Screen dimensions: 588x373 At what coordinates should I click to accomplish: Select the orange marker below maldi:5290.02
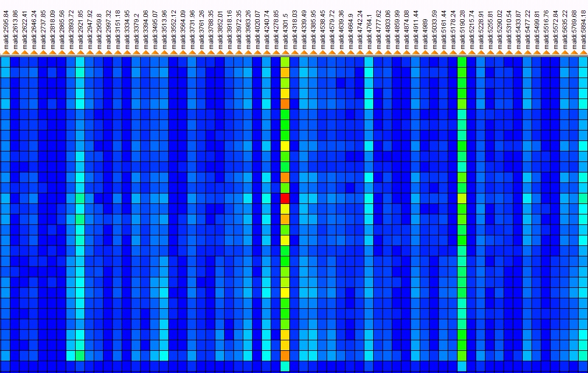[500, 52]
